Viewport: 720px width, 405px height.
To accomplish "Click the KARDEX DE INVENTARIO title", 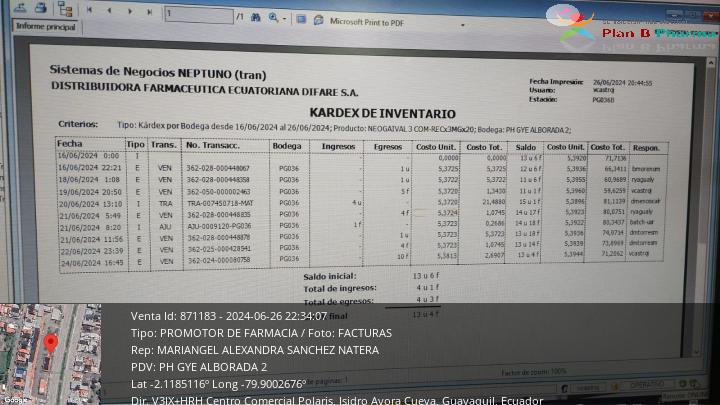I will coord(382,113).
